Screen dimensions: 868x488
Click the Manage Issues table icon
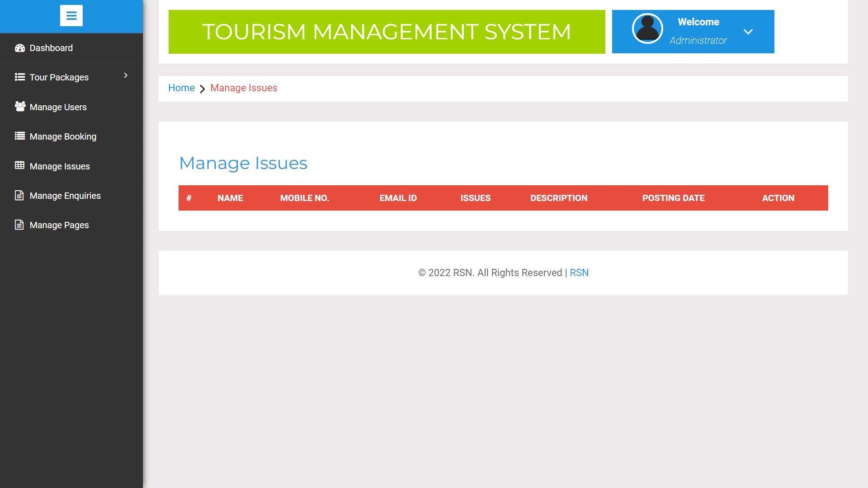click(20, 166)
